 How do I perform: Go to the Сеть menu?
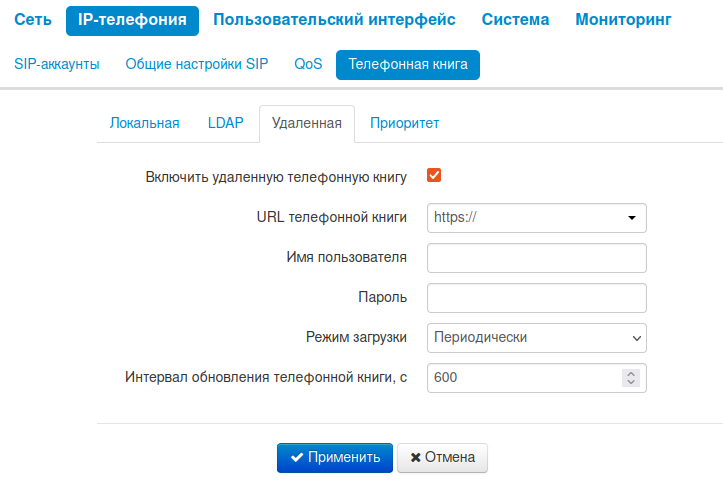point(33,20)
